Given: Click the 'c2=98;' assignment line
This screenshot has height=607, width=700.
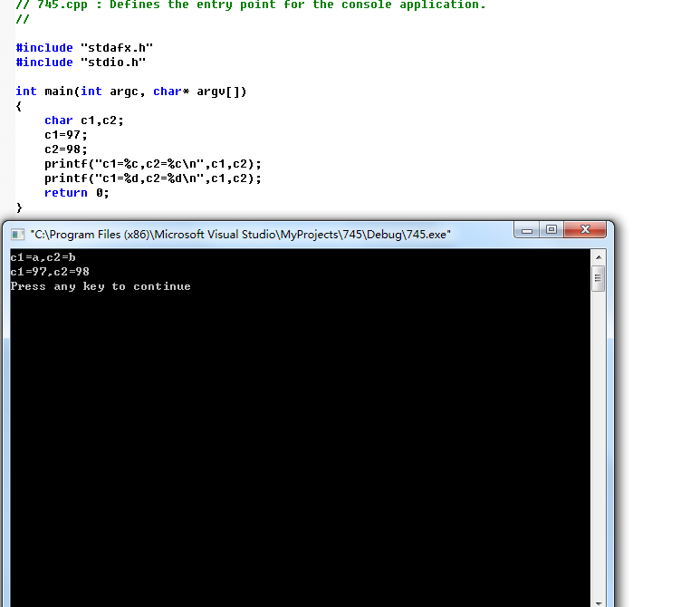Looking at the screenshot, I should (x=65, y=149).
